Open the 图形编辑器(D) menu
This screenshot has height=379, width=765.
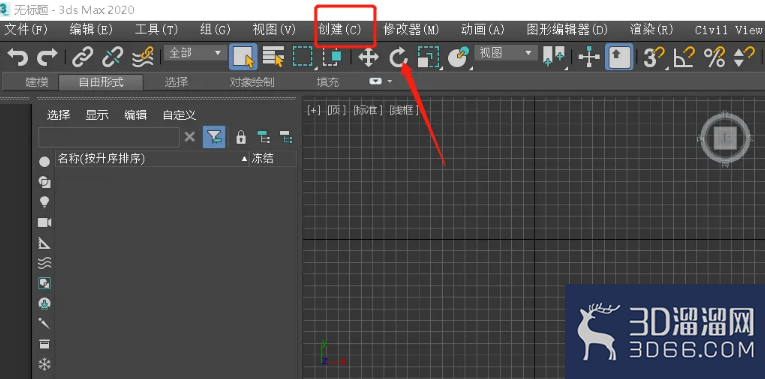(567, 30)
